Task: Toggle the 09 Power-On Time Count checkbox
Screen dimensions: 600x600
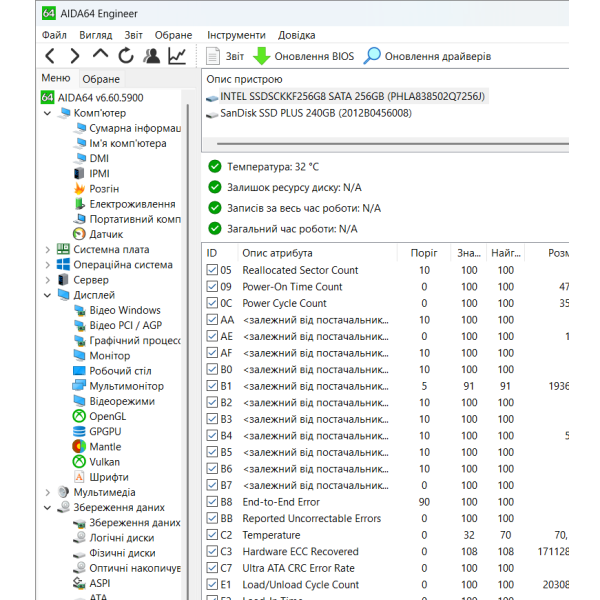Action: click(x=212, y=286)
